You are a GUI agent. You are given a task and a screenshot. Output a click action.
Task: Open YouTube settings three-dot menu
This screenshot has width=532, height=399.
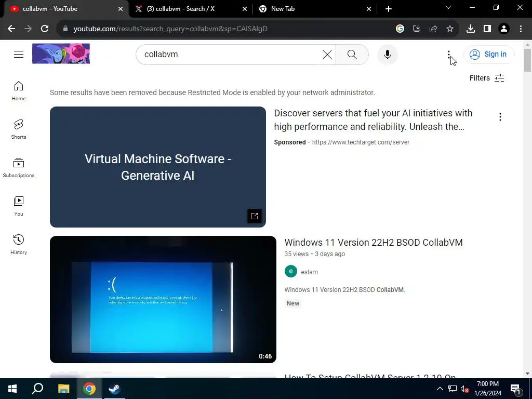(448, 54)
